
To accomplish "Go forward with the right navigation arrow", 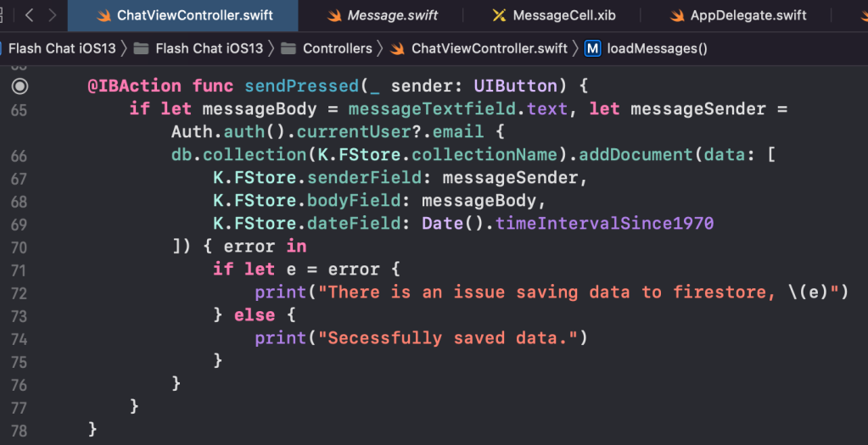I will [53, 15].
